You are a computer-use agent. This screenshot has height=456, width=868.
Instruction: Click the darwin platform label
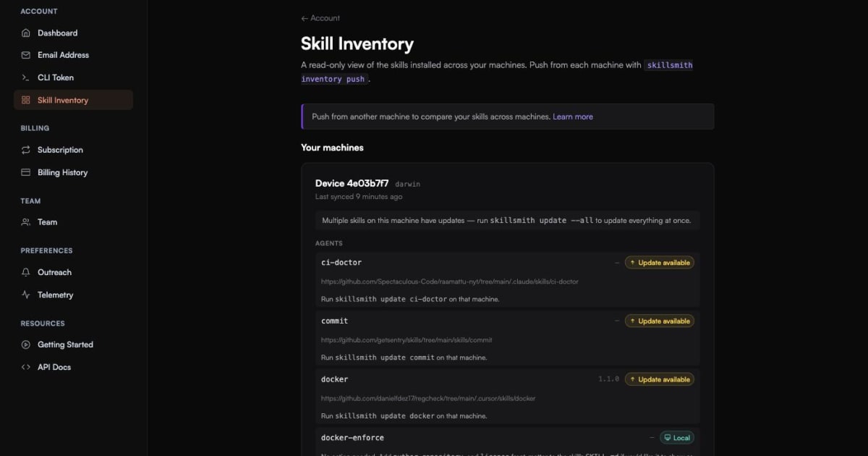click(x=407, y=184)
